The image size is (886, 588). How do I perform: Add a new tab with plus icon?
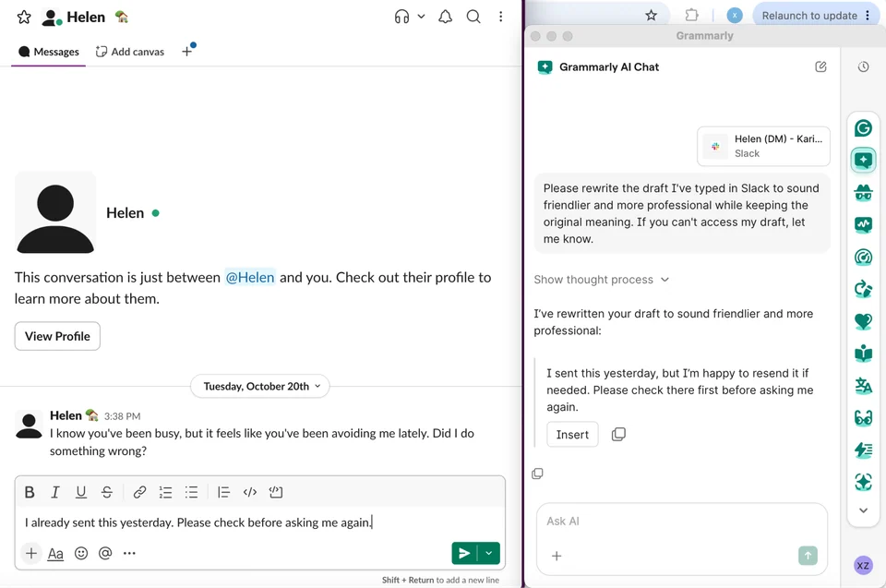[x=187, y=52]
